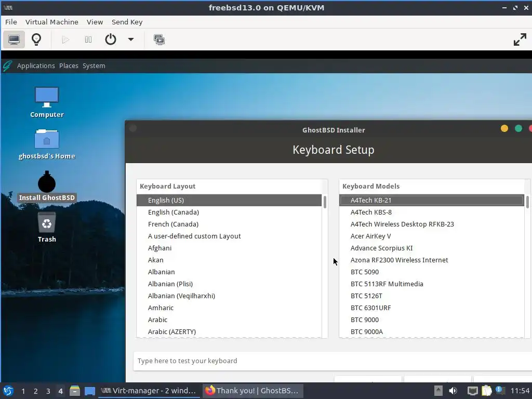Switch to host workspace 2
The image size is (532, 399).
(x=36, y=391)
